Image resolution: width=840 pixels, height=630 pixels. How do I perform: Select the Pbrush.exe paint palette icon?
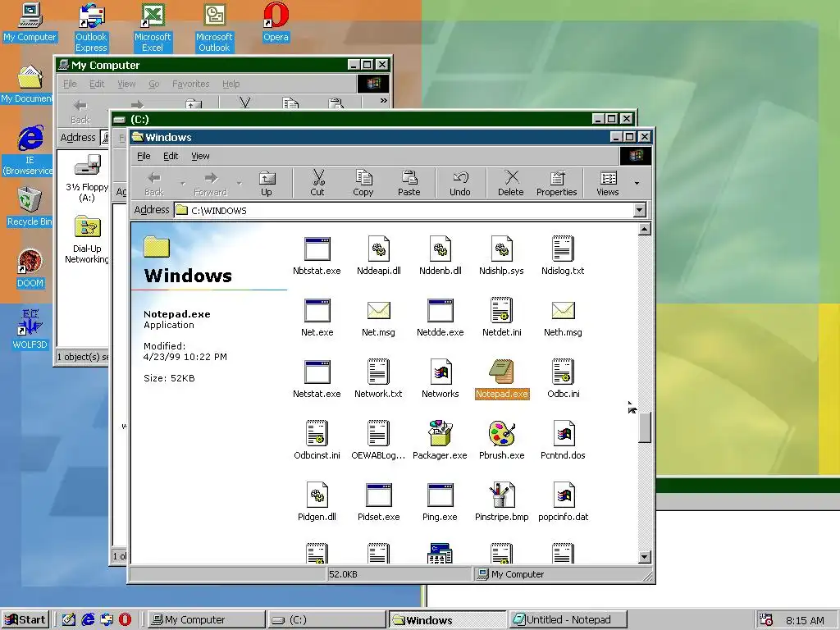501,433
